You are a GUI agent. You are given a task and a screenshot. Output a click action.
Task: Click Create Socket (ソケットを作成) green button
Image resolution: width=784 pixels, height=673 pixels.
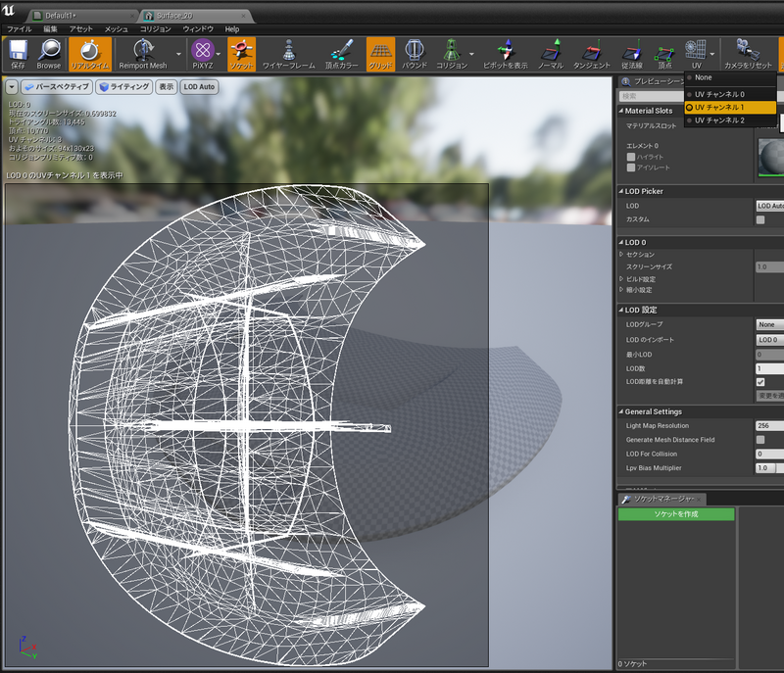(676, 514)
